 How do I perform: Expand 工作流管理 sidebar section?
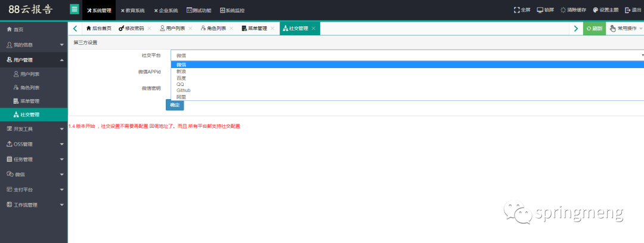(x=33, y=205)
